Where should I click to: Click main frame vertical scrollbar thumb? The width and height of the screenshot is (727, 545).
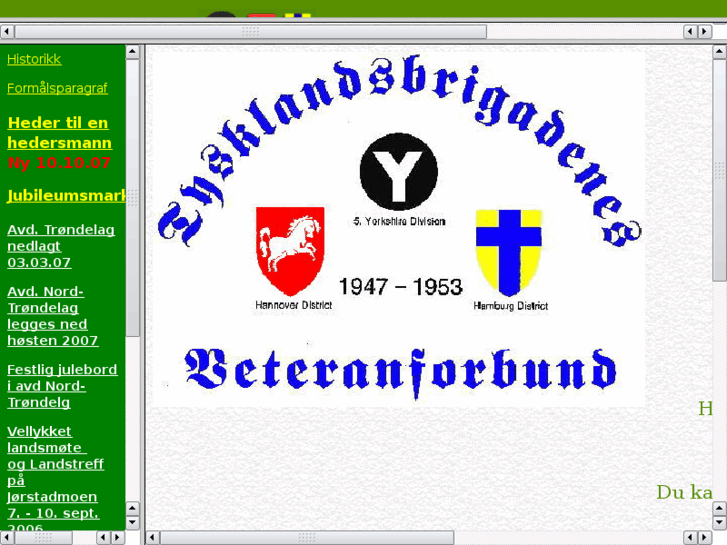(x=719, y=170)
